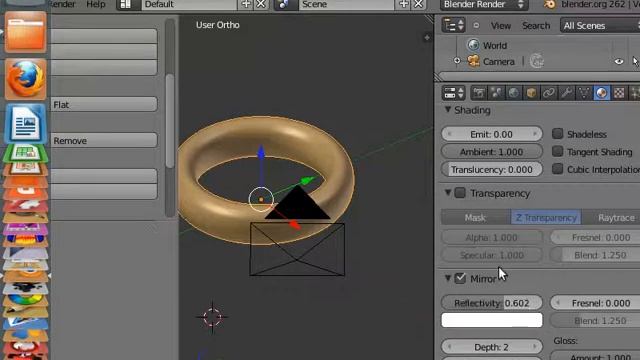
Task: Disable the Mirror panel checkbox
Action: (x=460, y=278)
